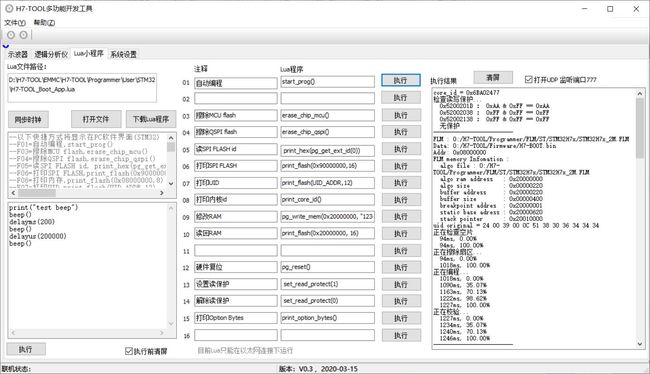The height and width of the screenshot is (374, 650).
Task: Execute row 13 set_read_protect(1)
Action: (x=401, y=284)
